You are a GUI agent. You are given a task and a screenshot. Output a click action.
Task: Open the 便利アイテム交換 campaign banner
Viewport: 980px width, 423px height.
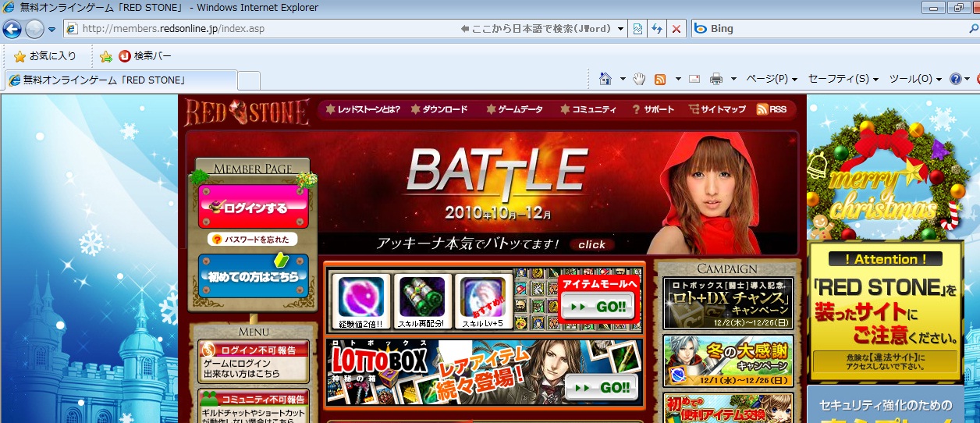coord(727,407)
